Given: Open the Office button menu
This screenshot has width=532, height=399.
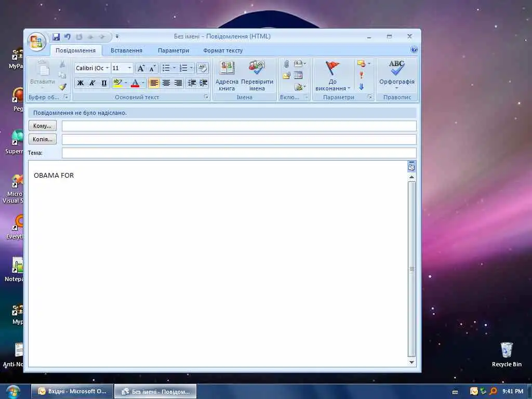Looking at the screenshot, I should [x=36, y=42].
